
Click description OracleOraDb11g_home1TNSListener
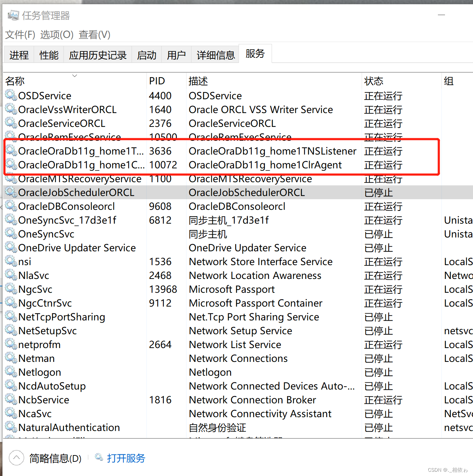tap(273, 151)
